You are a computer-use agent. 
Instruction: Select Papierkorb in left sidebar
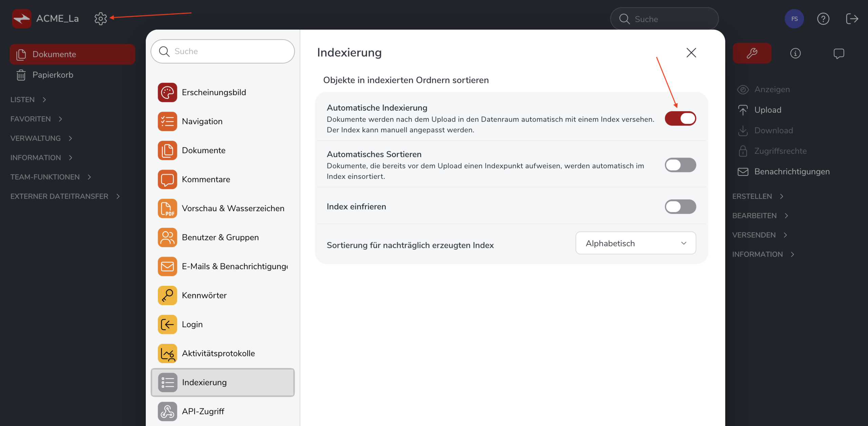click(53, 75)
